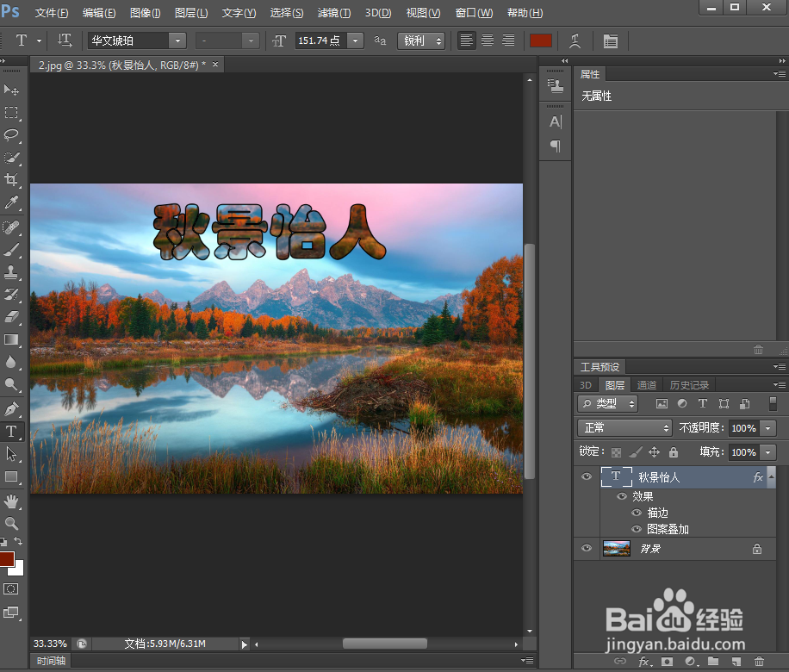Switch to the 通道 channels tab

point(647,384)
